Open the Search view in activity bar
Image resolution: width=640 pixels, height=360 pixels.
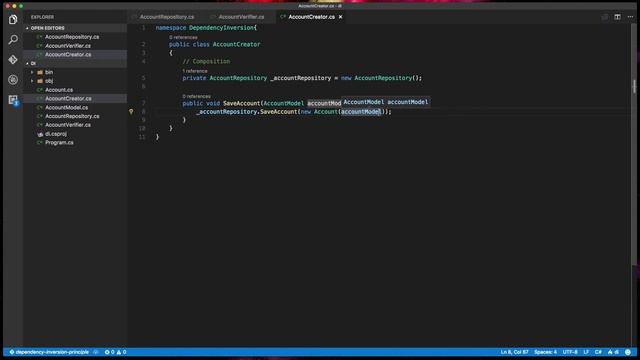(x=13, y=40)
